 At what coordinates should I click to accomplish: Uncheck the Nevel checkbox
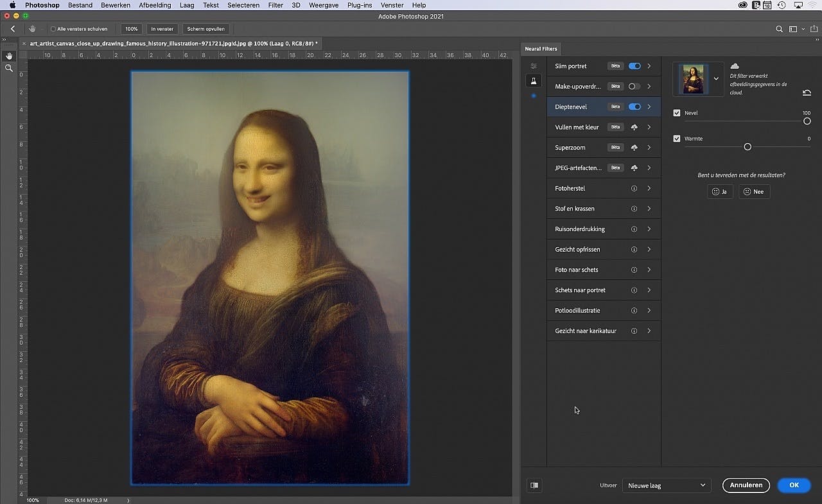click(x=677, y=113)
